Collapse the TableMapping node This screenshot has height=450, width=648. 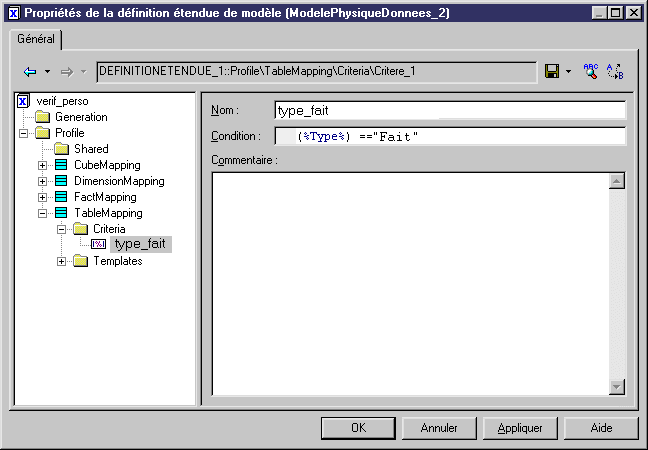pyautogui.click(x=42, y=213)
